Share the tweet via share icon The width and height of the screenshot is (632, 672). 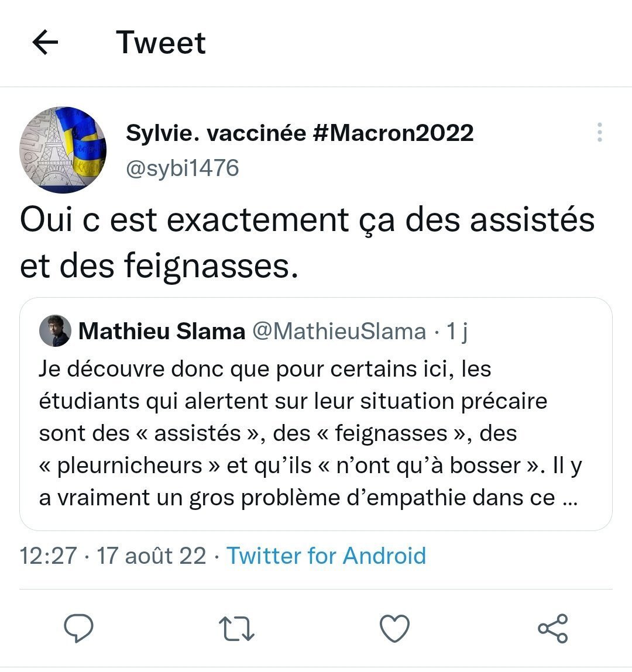[552, 628]
